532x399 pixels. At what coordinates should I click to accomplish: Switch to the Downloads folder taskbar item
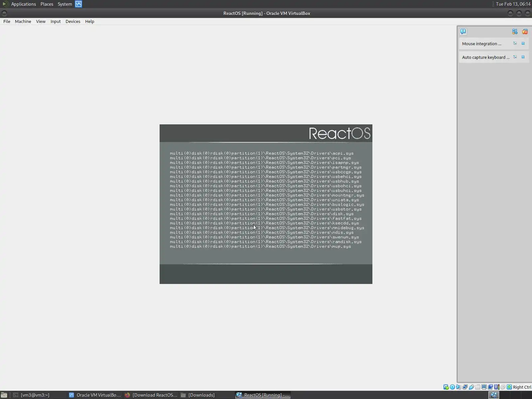pyautogui.click(x=207, y=395)
